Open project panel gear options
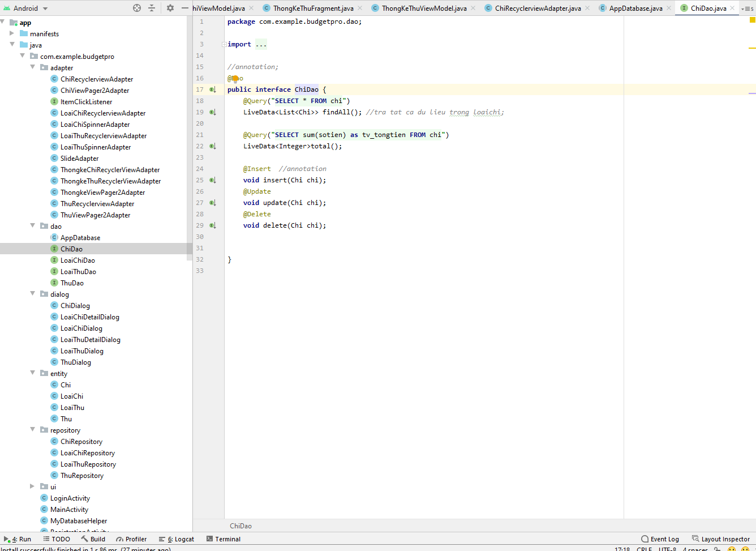This screenshot has height=551, width=756. pos(170,8)
